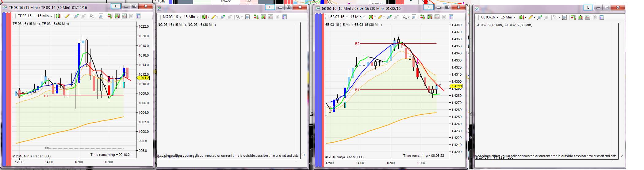Open 15 Min interval dropdown in 6B window
Viewport: 644px width, 170px height.
pos(357,17)
